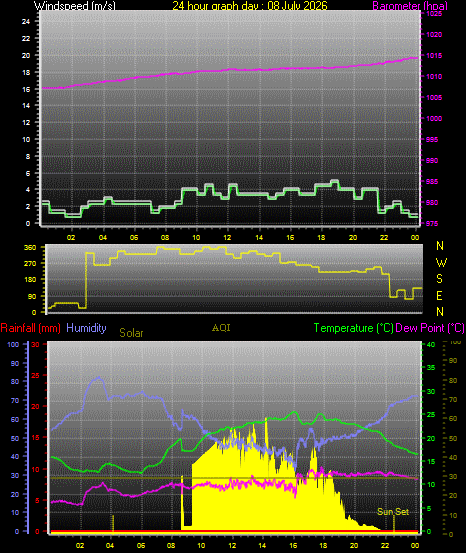Image resolution: width=466 pixels, height=553 pixels.
Task: Click the 'W' compass letter
Action: [441, 262]
